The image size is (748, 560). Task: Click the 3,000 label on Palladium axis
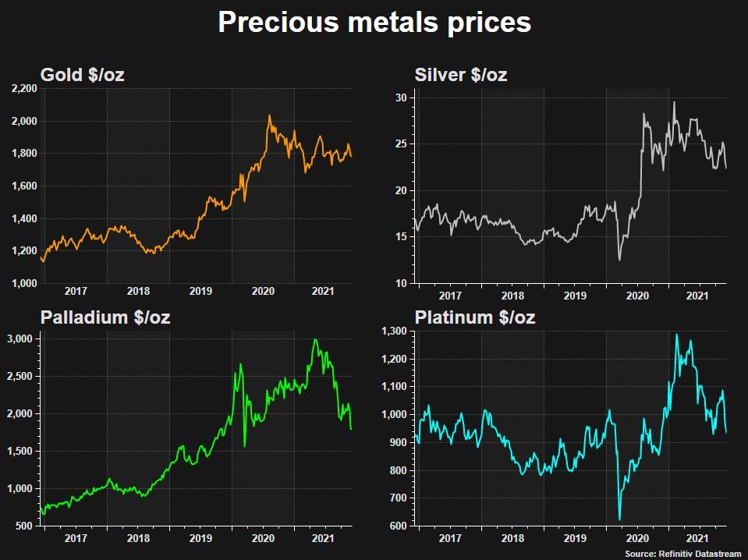pos(20,339)
